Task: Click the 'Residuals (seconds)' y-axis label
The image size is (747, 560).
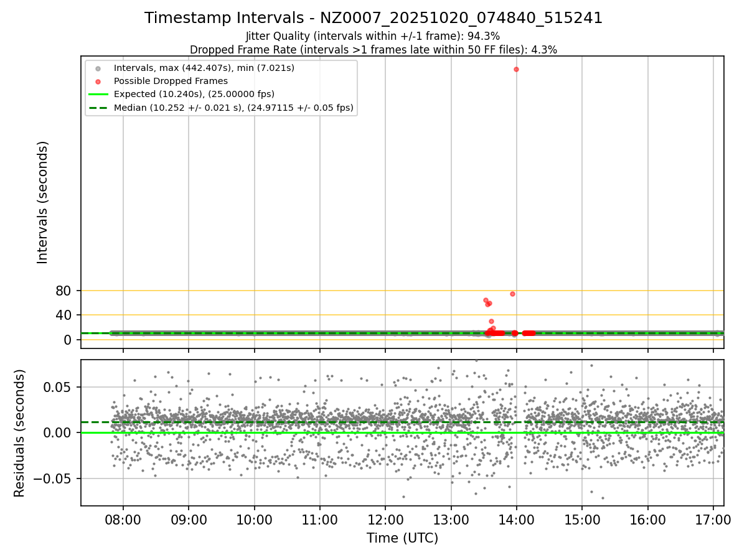Action: pyautogui.click(x=20, y=433)
